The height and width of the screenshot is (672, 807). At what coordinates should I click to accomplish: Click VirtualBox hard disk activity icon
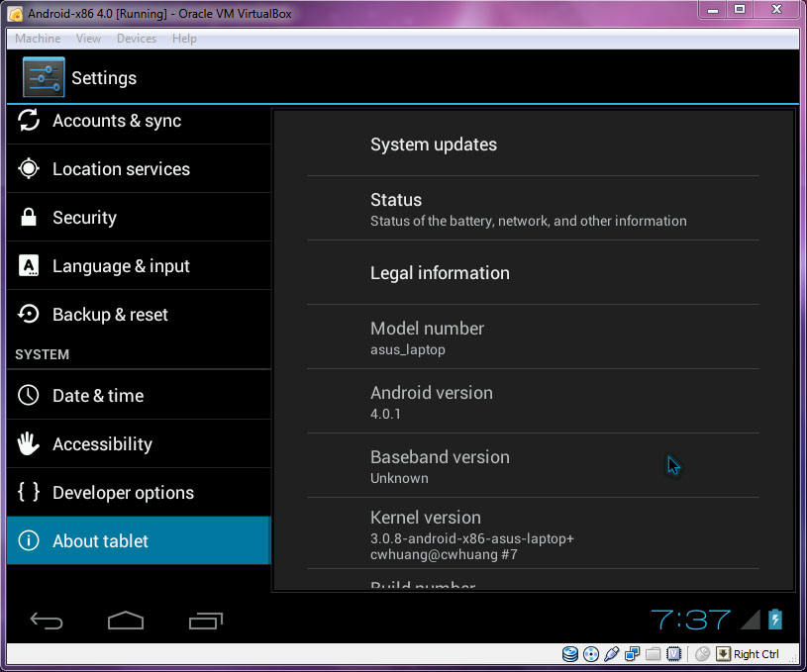tap(569, 654)
